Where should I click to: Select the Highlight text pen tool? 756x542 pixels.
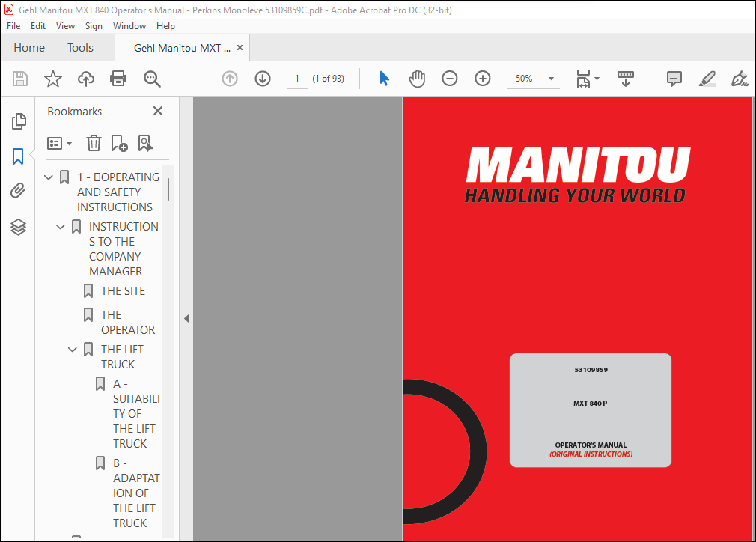(x=707, y=79)
